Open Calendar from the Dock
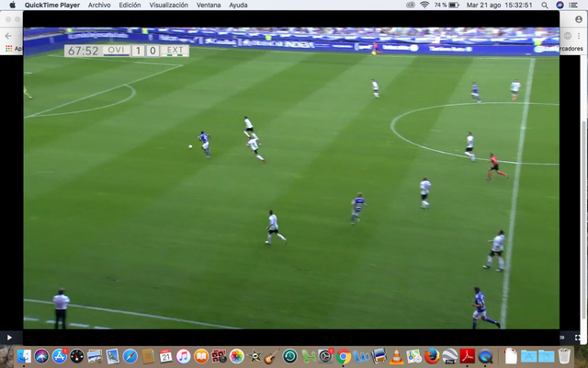 click(x=165, y=356)
